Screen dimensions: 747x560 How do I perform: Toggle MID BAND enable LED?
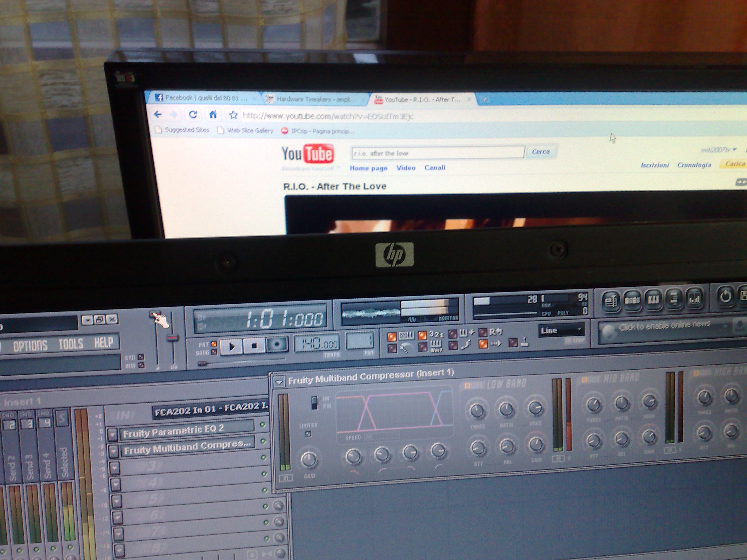tap(584, 380)
